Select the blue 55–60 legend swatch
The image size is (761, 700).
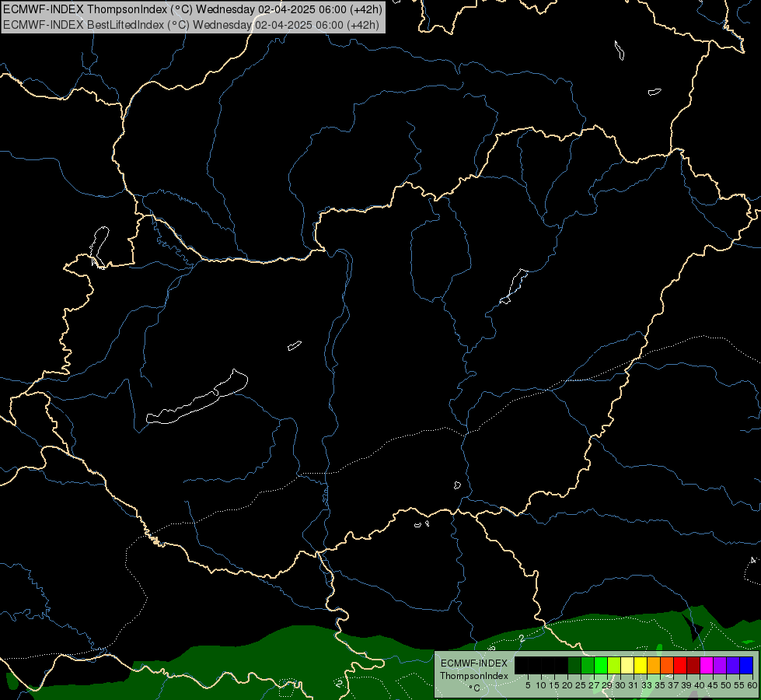pyautogui.click(x=746, y=665)
